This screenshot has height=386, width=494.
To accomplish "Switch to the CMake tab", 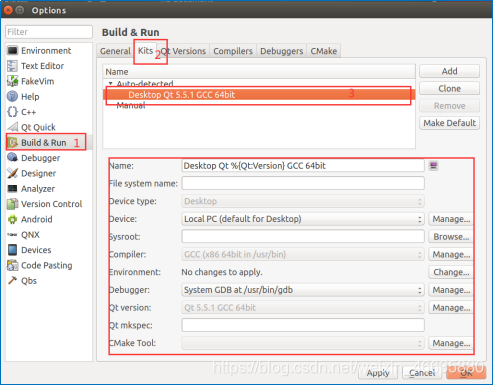I will [324, 51].
